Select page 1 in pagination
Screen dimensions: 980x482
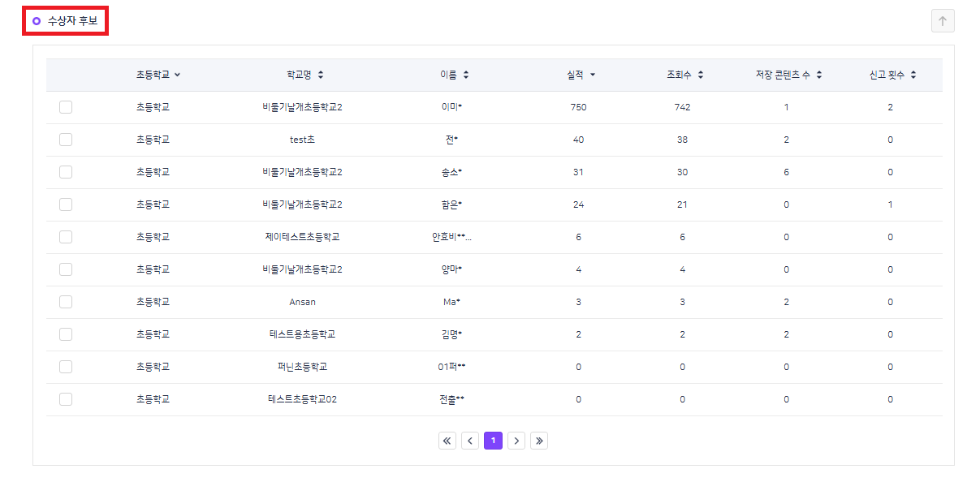pyautogui.click(x=493, y=441)
